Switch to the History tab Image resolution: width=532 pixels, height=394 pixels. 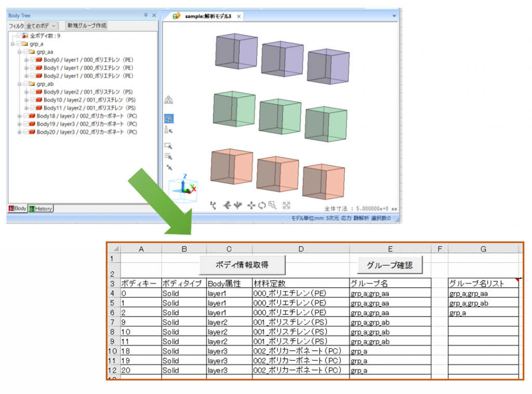point(41,209)
